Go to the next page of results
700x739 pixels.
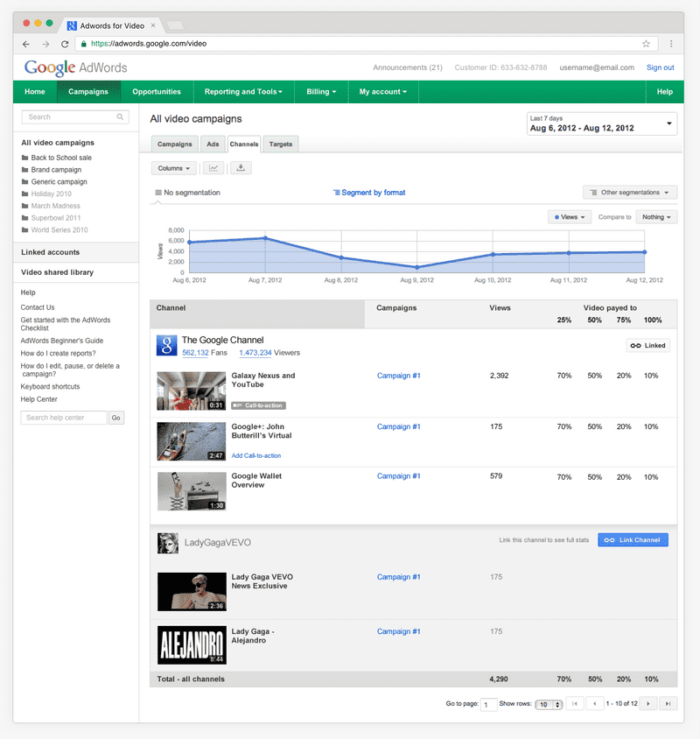648,704
